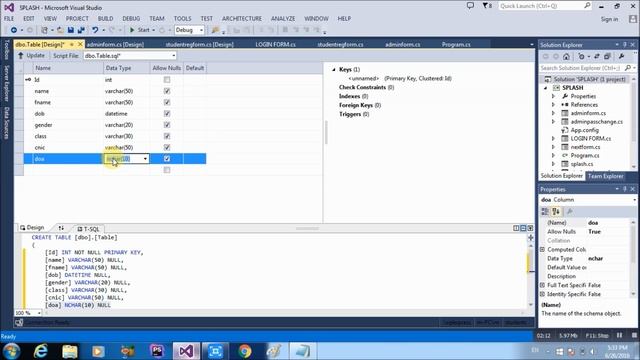Click the Quick Launch search box
640x360 pixels.
pyautogui.click(x=544, y=6)
